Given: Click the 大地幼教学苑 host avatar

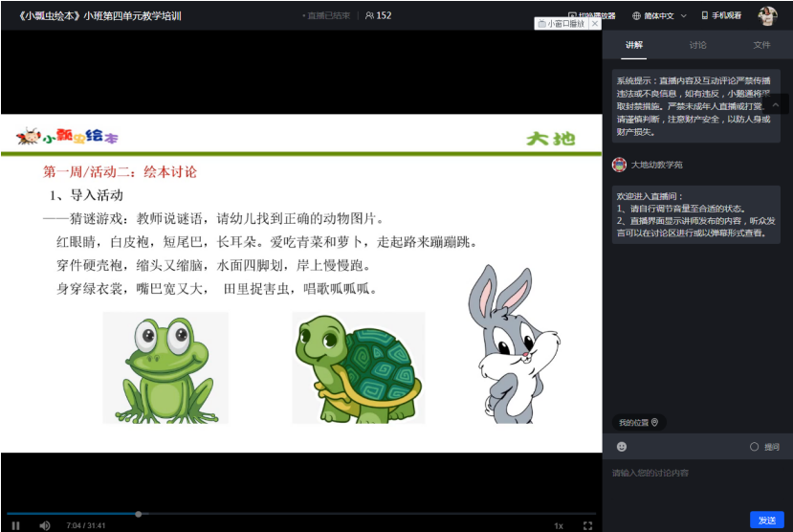Looking at the screenshot, I should pyautogui.click(x=619, y=165).
